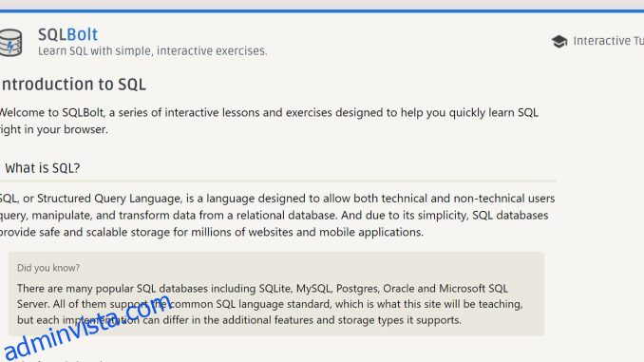This screenshot has width=644, height=362.
Task: Open the Interactive Tutorial link
Action: [608, 41]
